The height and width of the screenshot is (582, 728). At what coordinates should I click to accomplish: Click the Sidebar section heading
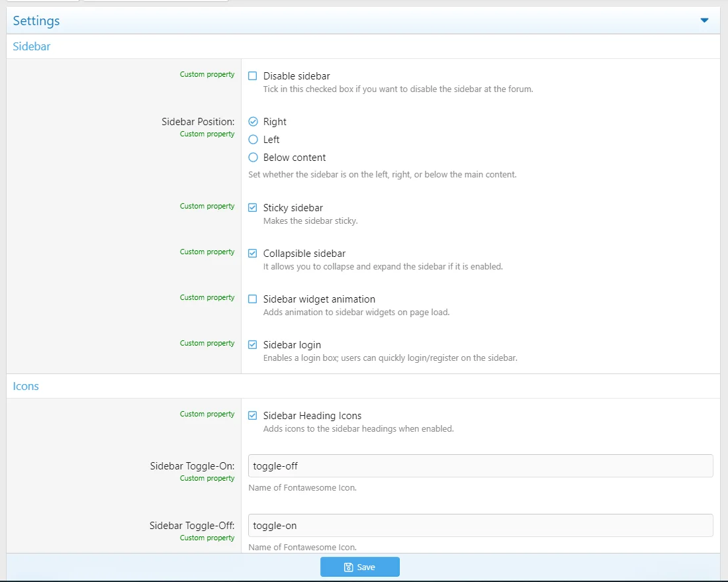point(32,47)
